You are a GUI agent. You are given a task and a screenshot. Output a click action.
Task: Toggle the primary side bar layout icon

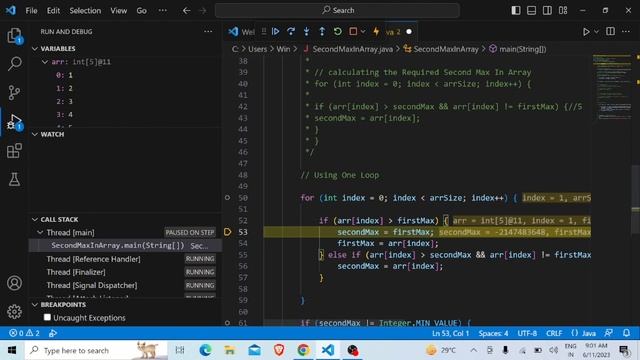[516, 10]
